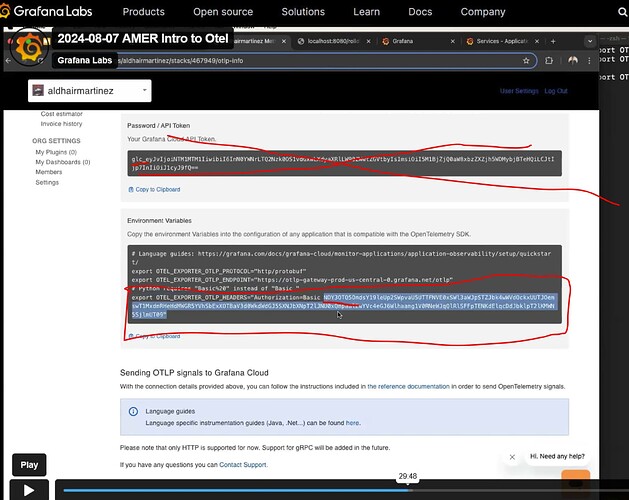Open Cost estimator in sidebar
The height and width of the screenshot is (500, 629).
(x=61, y=114)
